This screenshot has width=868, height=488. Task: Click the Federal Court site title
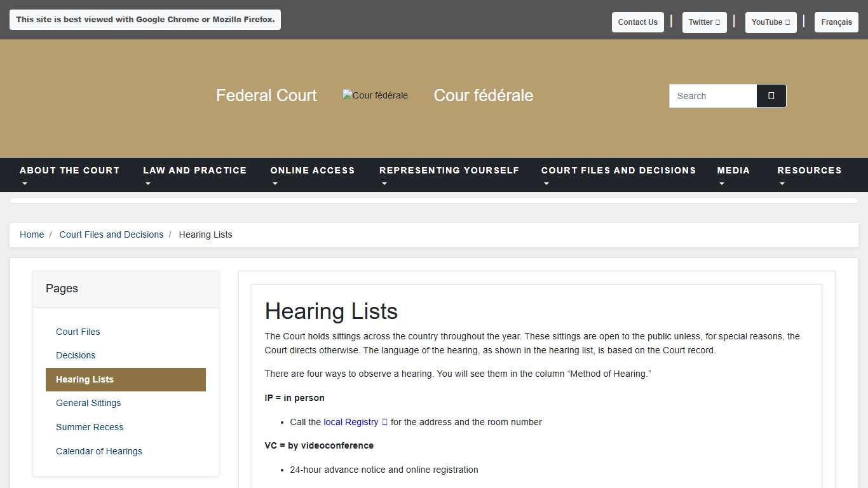coord(266,95)
